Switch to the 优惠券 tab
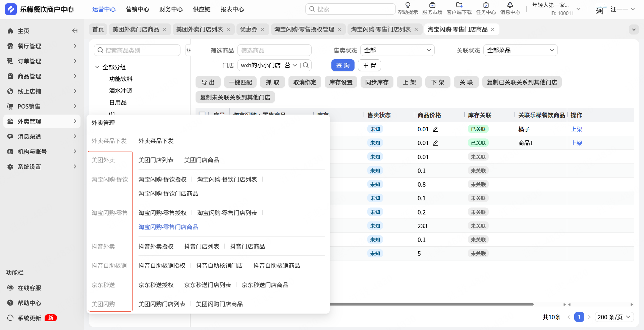 249,29
